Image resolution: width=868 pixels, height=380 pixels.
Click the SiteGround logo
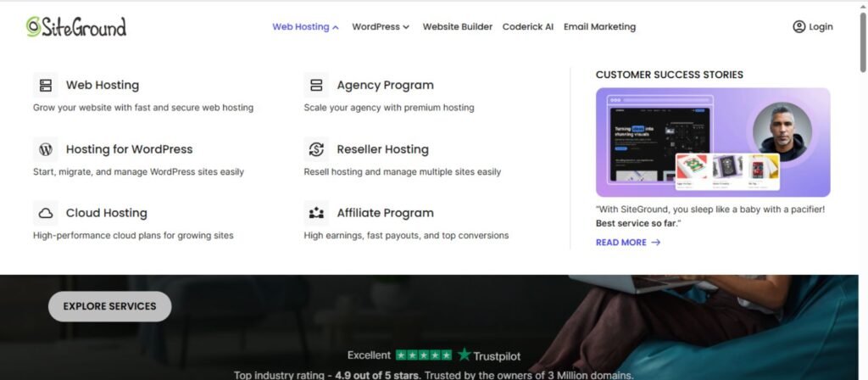75,26
